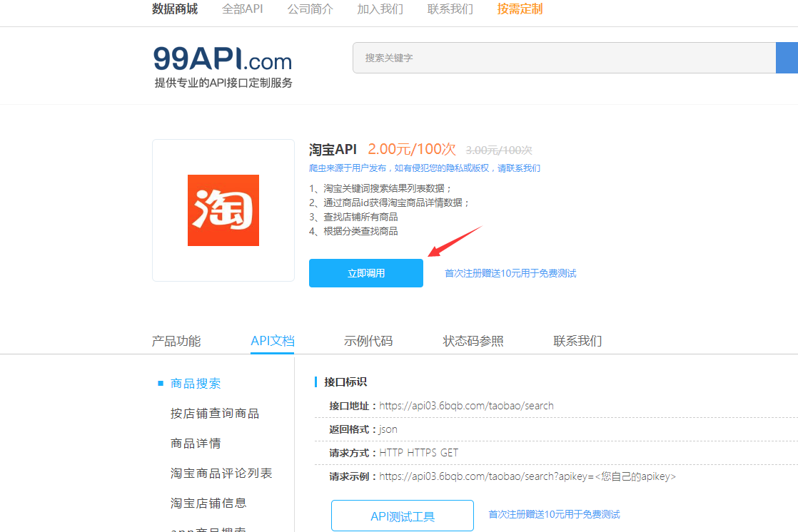Click the 立即调用 button

[x=366, y=273]
